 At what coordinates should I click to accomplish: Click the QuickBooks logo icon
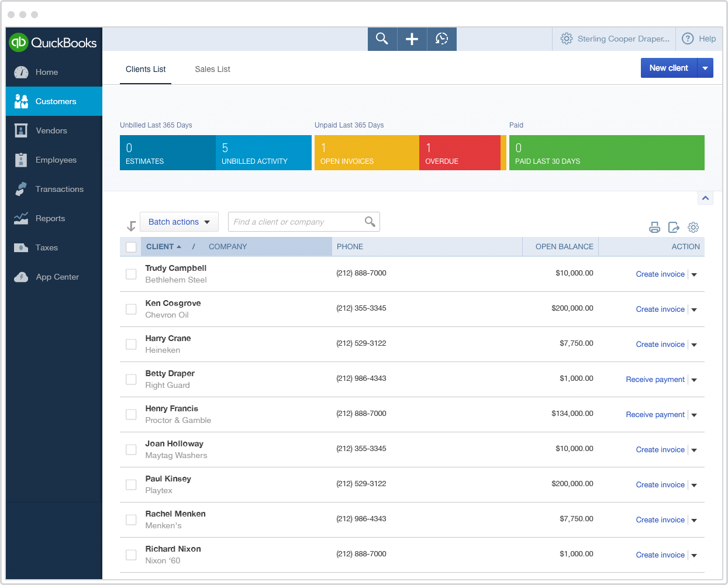click(x=19, y=42)
